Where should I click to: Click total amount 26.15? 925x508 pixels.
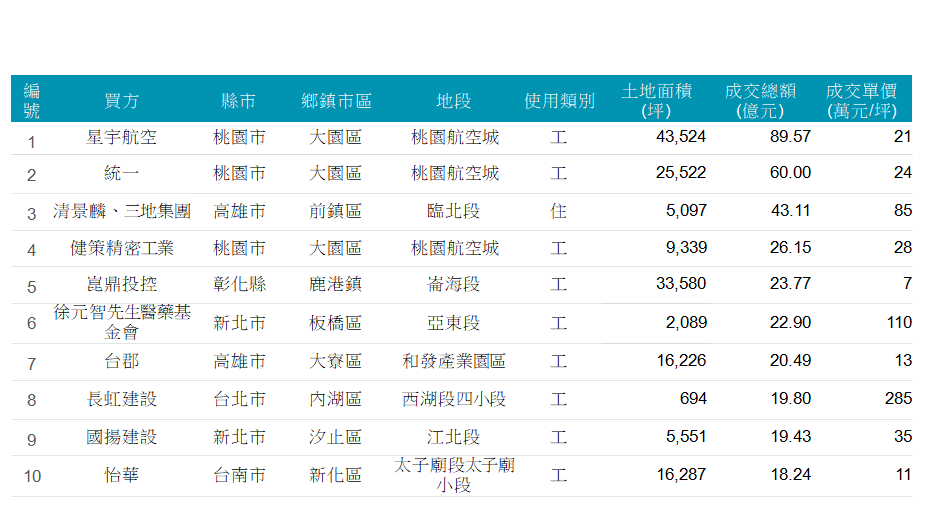790,248
